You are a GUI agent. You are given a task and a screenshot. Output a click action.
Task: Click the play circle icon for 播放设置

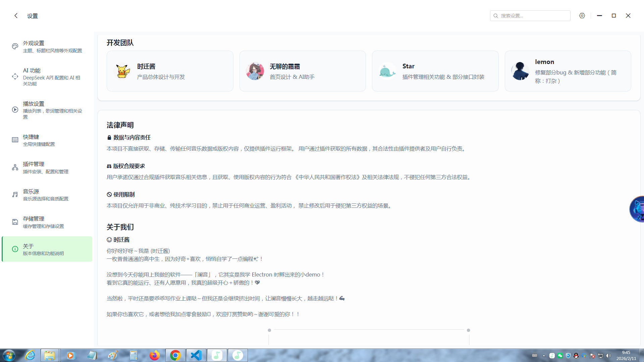click(x=15, y=110)
